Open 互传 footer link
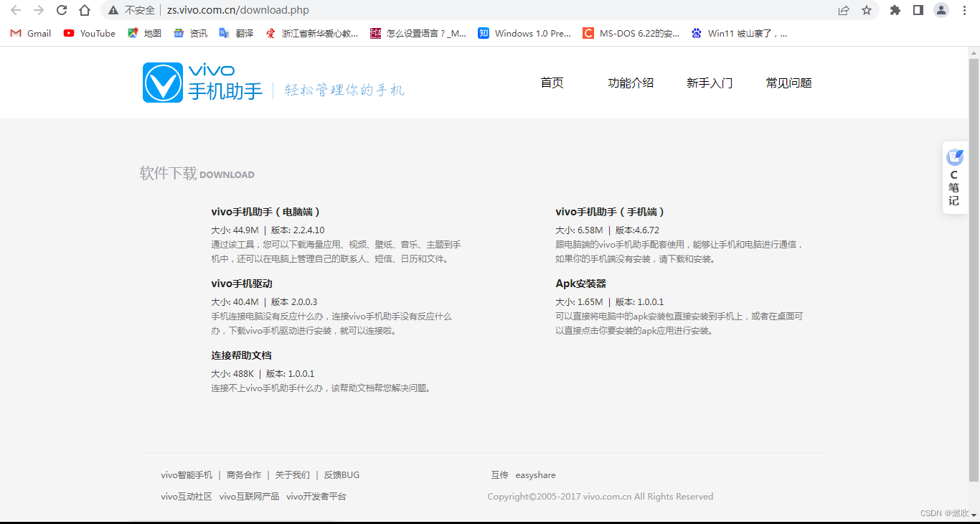 (499, 475)
